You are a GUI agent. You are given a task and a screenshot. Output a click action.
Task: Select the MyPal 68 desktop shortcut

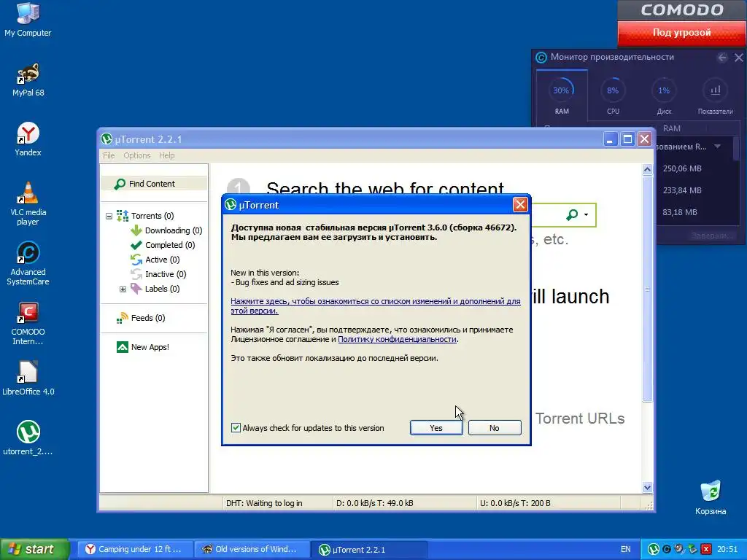coord(28,79)
